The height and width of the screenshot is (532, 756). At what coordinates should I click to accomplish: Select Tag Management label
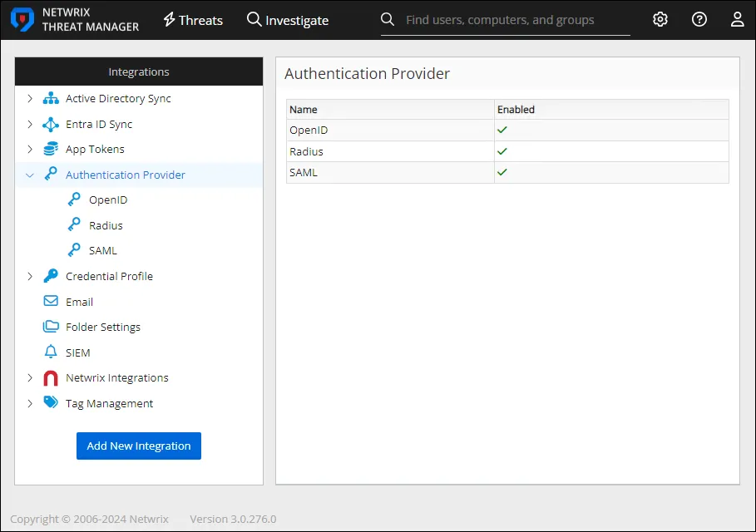coord(110,403)
